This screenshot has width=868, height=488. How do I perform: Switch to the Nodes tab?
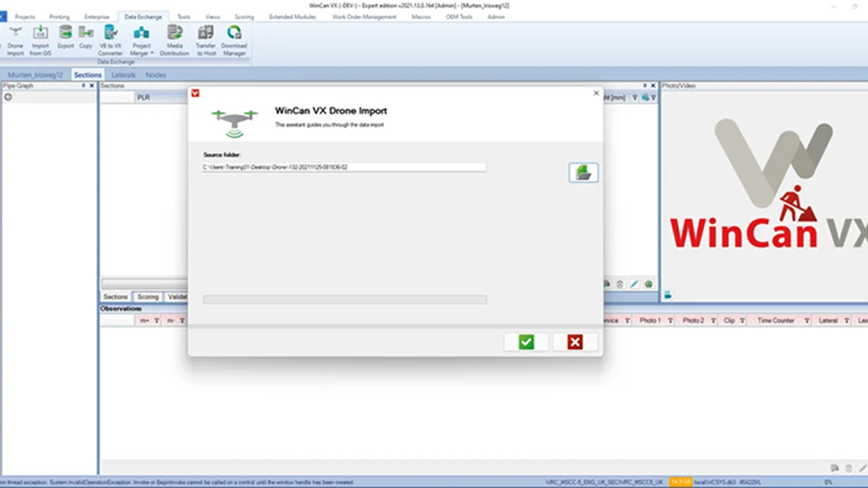click(156, 75)
